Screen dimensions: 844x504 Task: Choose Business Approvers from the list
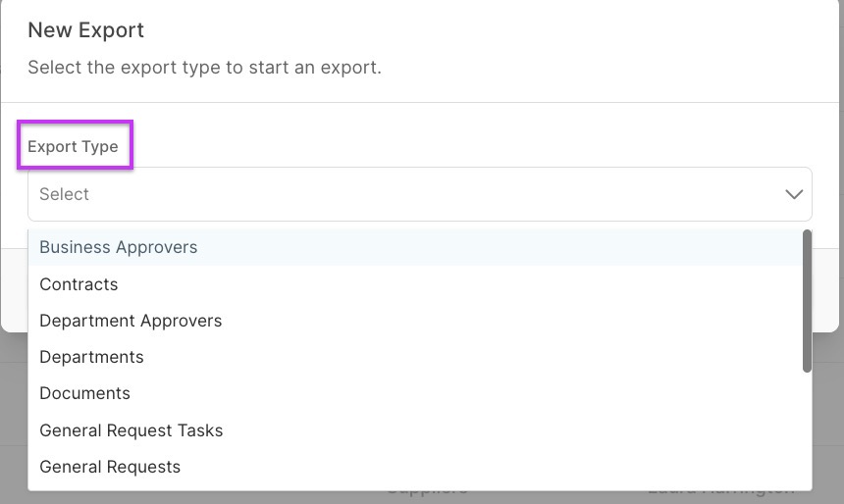[x=119, y=247]
